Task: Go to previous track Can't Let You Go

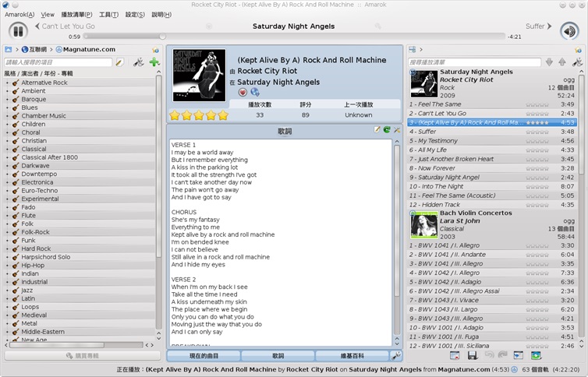Action: [65, 26]
